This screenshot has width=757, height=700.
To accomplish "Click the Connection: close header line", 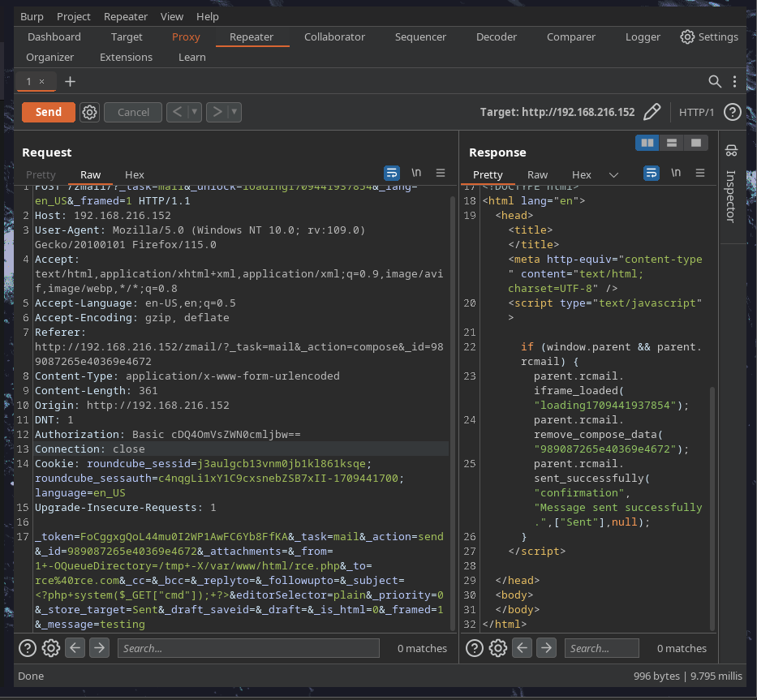I will [x=242, y=449].
